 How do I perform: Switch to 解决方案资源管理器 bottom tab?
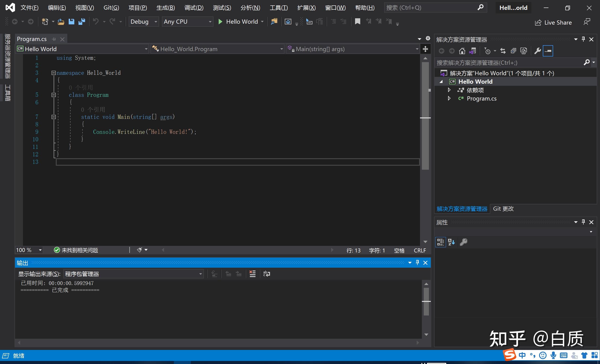[462, 209]
